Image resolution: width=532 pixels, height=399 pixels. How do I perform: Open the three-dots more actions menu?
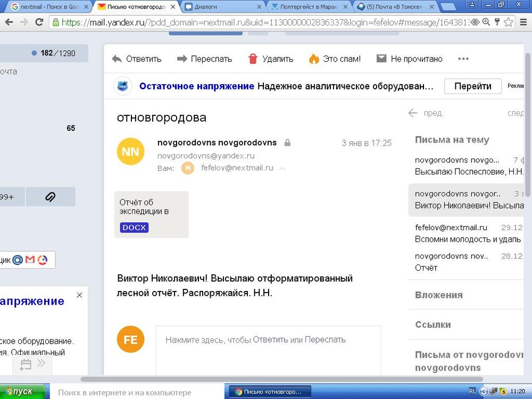tap(463, 59)
